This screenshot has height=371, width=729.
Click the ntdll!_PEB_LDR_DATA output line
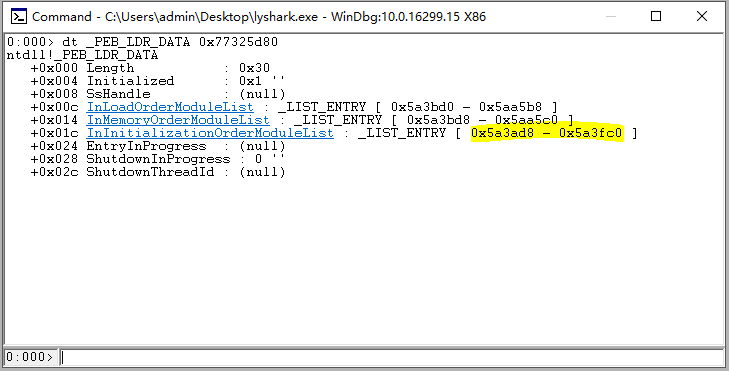point(82,55)
